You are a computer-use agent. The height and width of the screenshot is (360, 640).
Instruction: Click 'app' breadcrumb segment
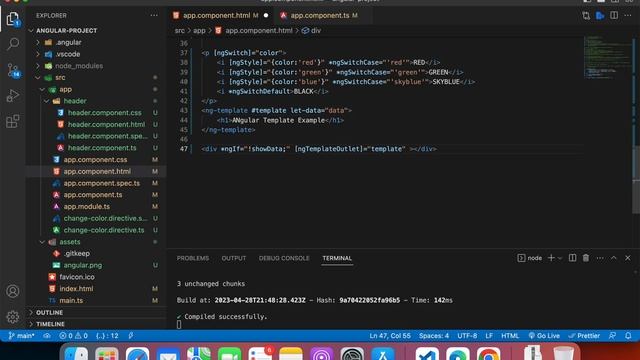199,31
